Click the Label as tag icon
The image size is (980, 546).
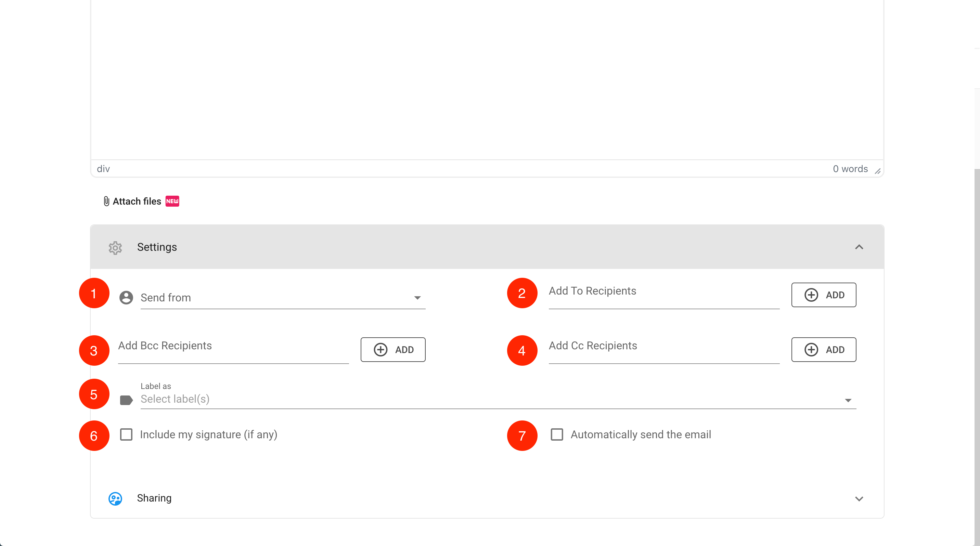[x=126, y=400]
